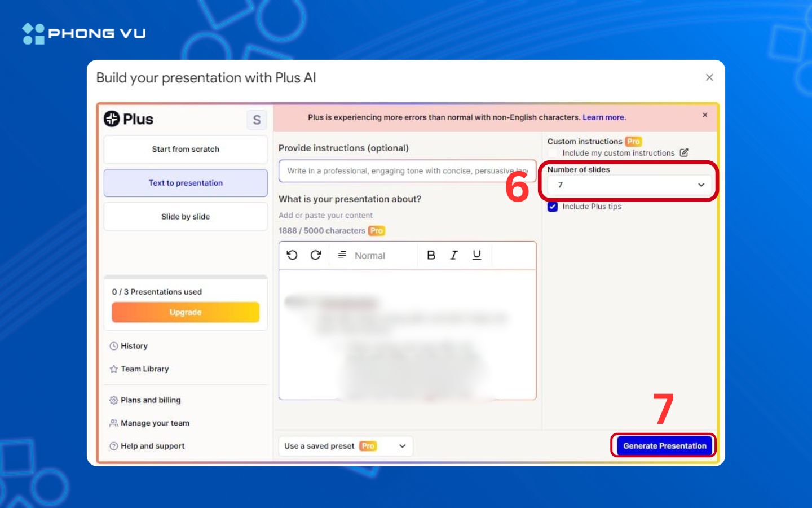
Task: Select Text to presentation option
Action: (x=186, y=183)
